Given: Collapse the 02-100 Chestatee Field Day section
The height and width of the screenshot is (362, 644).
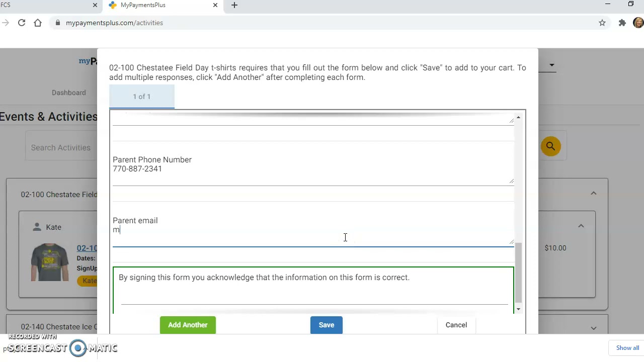Looking at the screenshot, I should tap(593, 194).
